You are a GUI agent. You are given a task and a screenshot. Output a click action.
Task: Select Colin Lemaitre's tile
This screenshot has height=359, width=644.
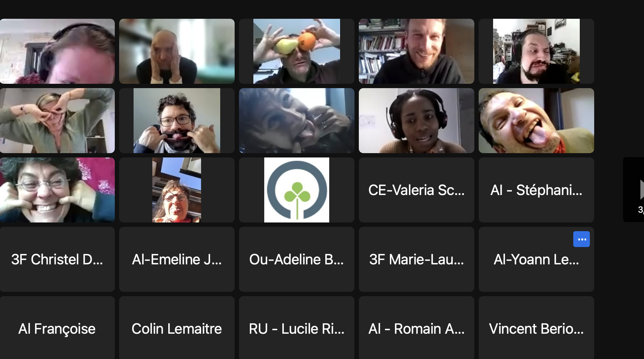(177, 328)
